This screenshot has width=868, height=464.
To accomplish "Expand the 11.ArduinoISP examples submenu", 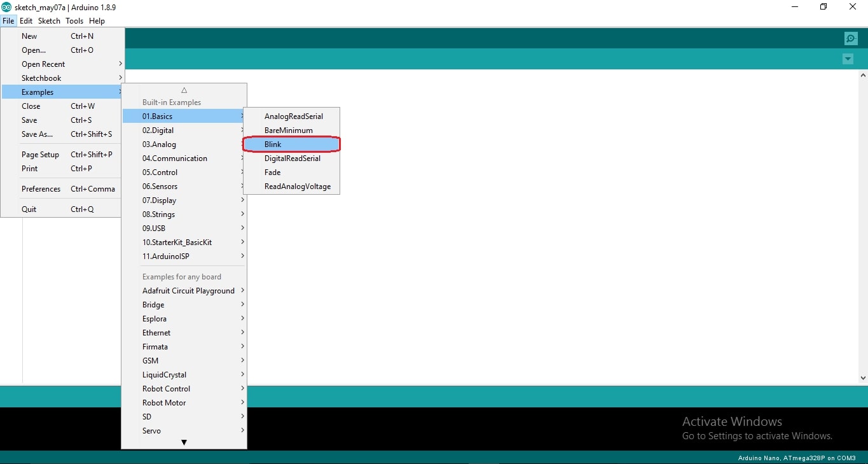I will point(184,257).
